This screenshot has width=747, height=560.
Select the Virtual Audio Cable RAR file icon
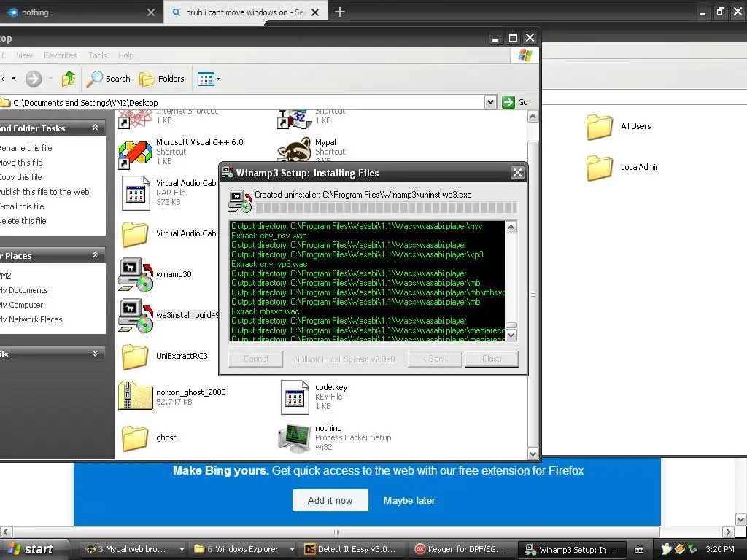tap(135, 192)
